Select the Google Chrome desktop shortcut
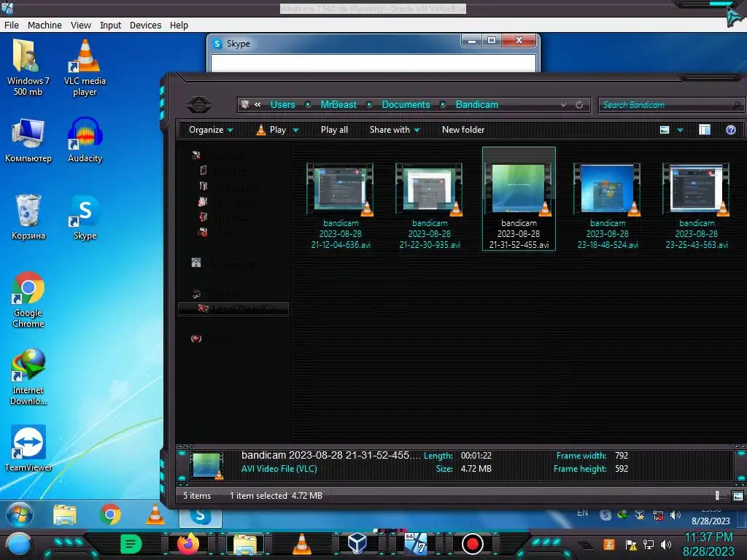Image resolution: width=747 pixels, height=560 pixels. click(x=28, y=300)
